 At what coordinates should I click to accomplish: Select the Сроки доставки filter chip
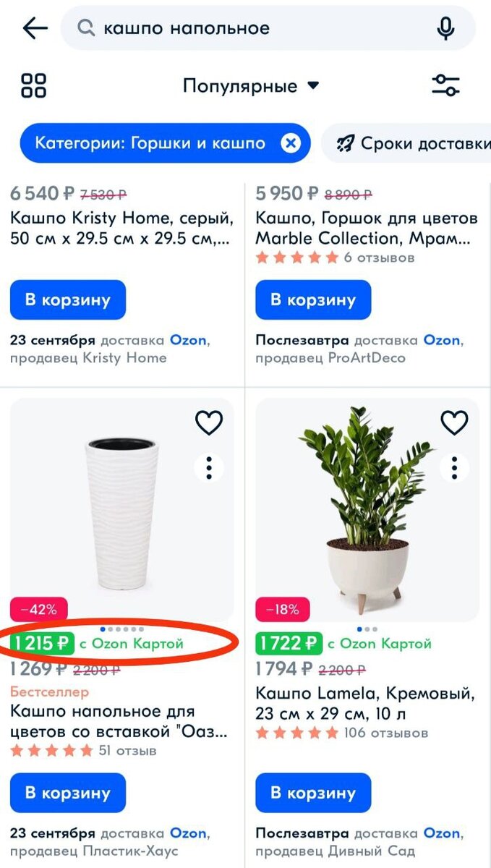click(x=408, y=143)
